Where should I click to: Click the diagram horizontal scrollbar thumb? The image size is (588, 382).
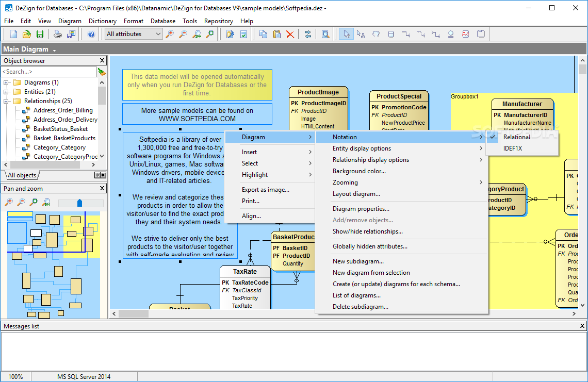click(133, 313)
